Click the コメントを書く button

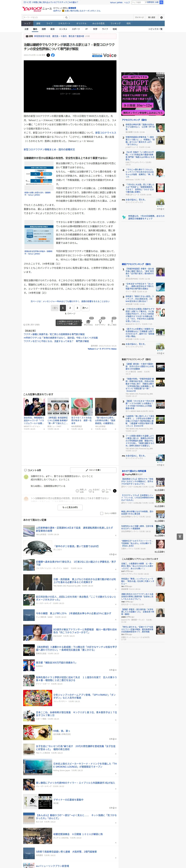click(93, 470)
